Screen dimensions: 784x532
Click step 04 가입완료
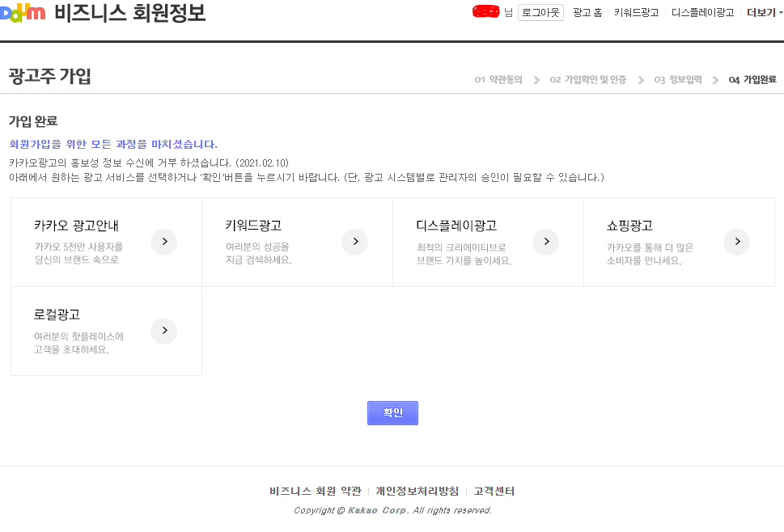click(x=752, y=79)
